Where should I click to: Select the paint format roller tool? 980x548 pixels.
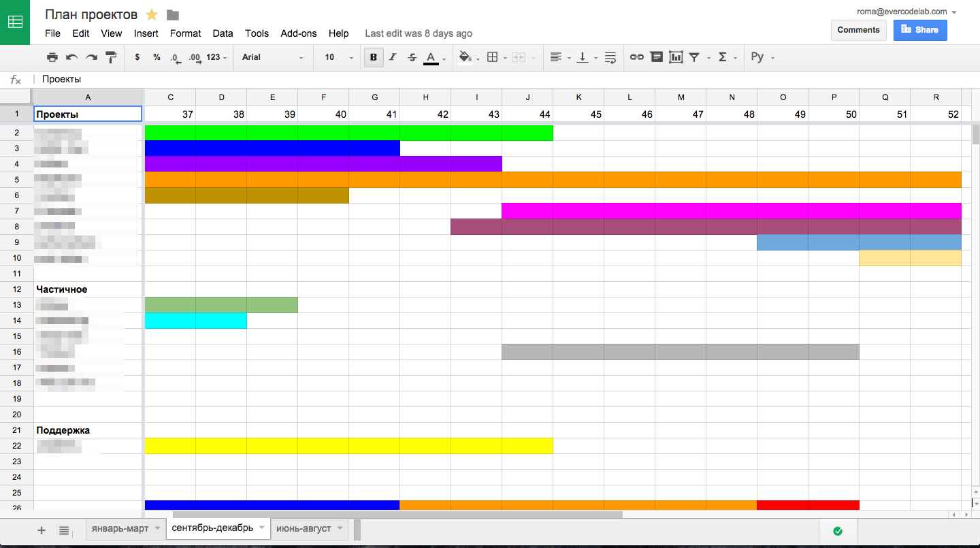click(x=111, y=57)
